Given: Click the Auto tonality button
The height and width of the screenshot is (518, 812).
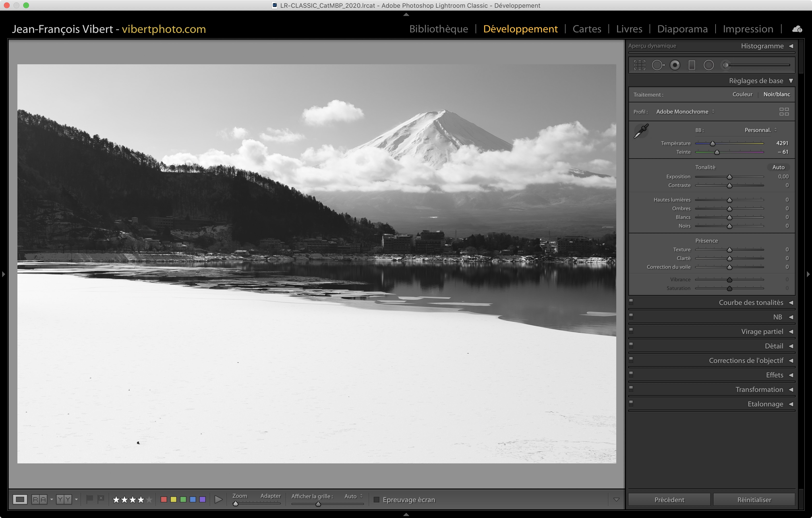Looking at the screenshot, I should (778, 167).
